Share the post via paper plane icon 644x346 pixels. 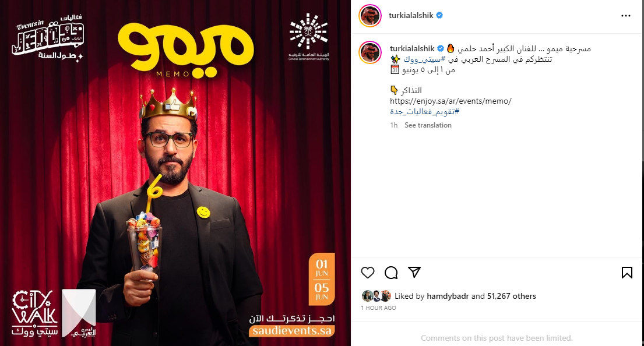(x=414, y=272)
